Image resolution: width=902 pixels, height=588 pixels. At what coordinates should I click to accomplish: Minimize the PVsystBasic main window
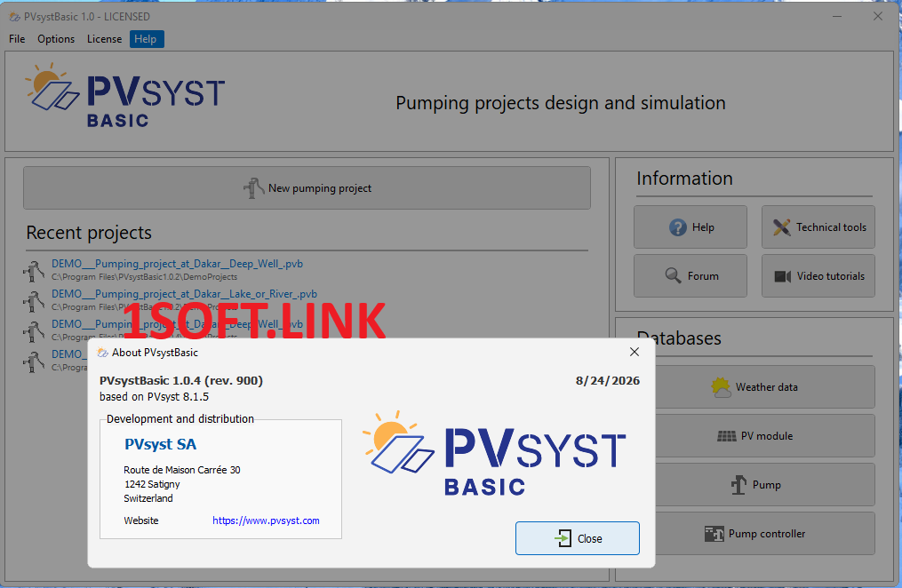pos(837,16)
